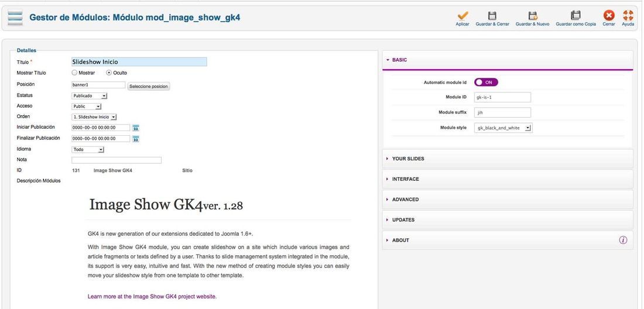Expand the ABOUT section
The width and height of the screenshot is (644, 309).
point(508,240)
